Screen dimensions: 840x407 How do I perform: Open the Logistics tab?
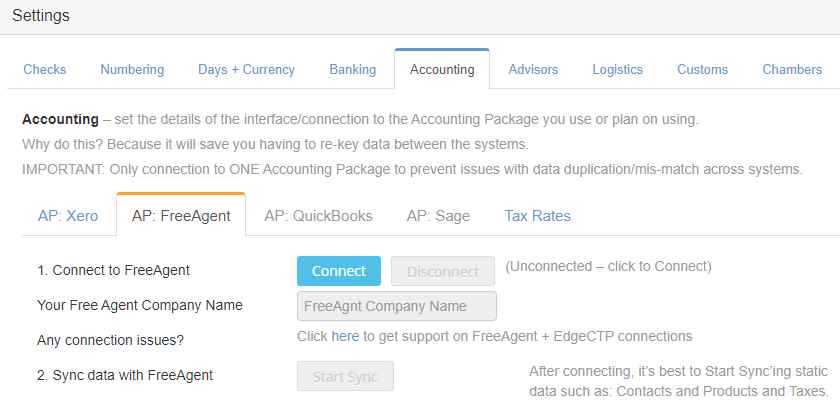[x=617, y=70]
